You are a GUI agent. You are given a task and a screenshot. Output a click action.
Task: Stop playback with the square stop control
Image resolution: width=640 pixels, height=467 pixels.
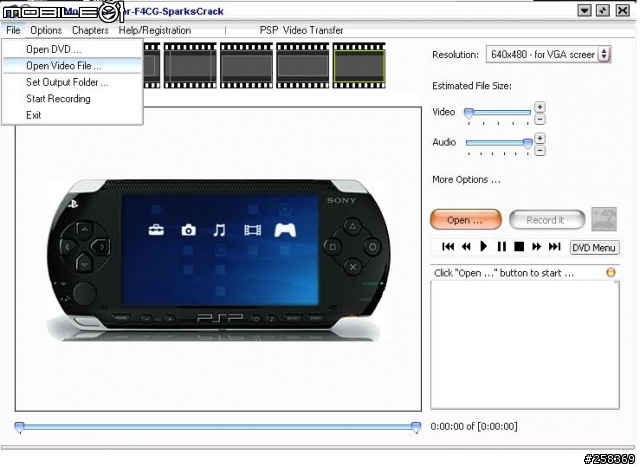point(519,246)
